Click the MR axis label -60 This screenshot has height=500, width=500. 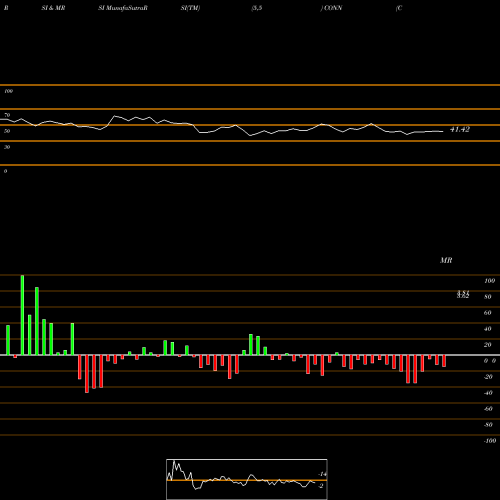click(488, 409)
